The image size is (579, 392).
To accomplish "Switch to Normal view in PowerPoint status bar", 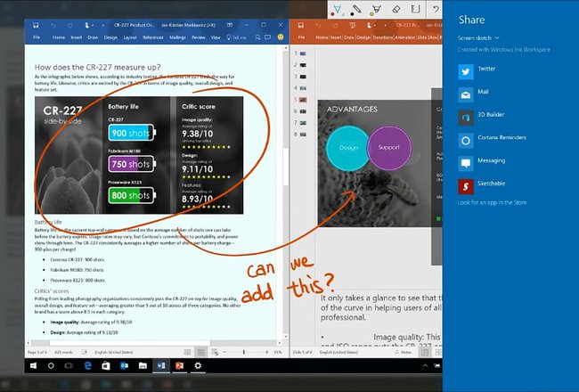I will 425,352.
